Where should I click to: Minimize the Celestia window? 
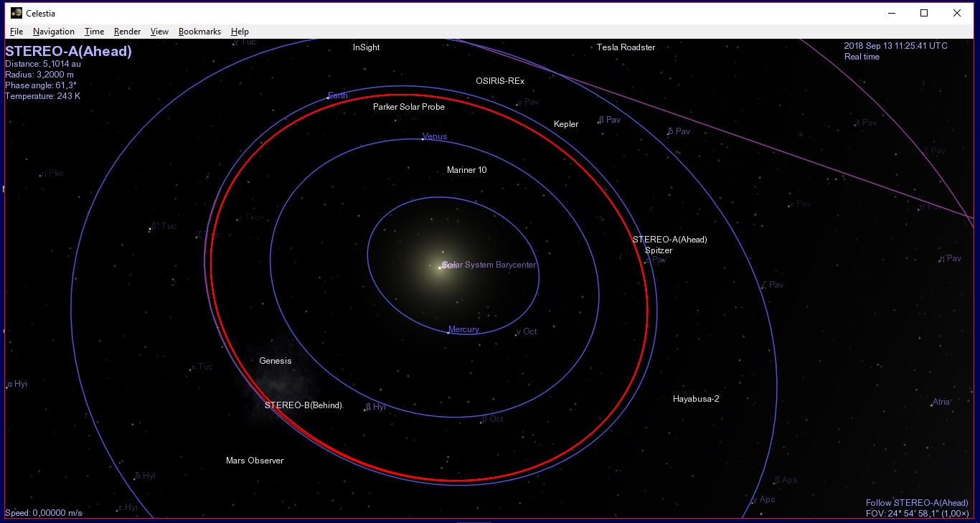[x=892, y=13]
